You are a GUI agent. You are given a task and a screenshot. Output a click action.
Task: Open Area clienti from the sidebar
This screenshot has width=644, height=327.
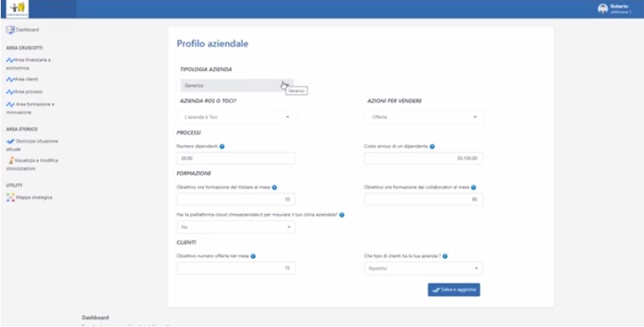(x=26, y=79)
